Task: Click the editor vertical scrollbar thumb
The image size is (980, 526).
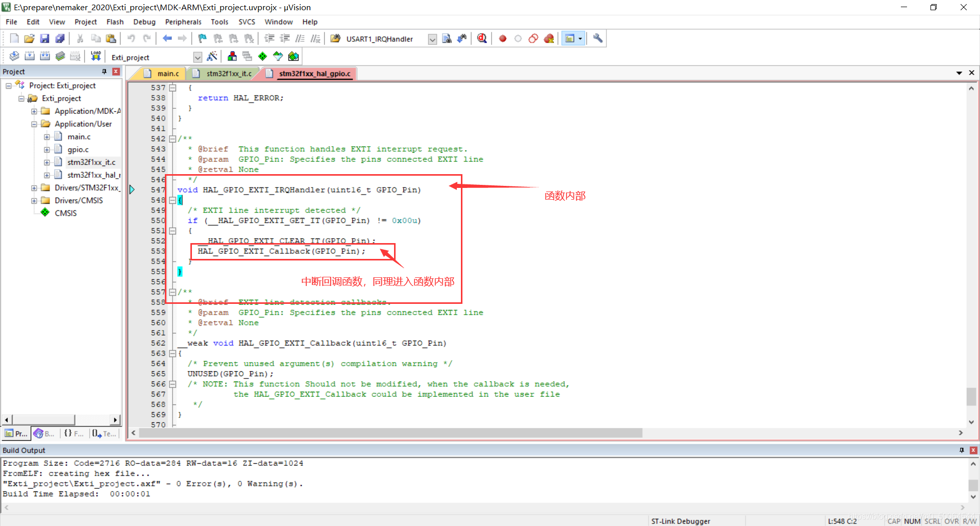Action: tap(971, 397)
